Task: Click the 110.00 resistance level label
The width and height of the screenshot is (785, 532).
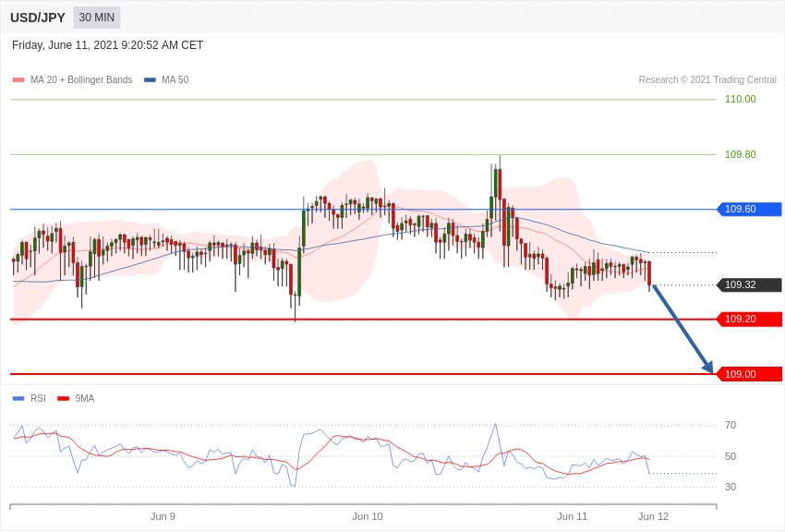Action: pos(741,99)
